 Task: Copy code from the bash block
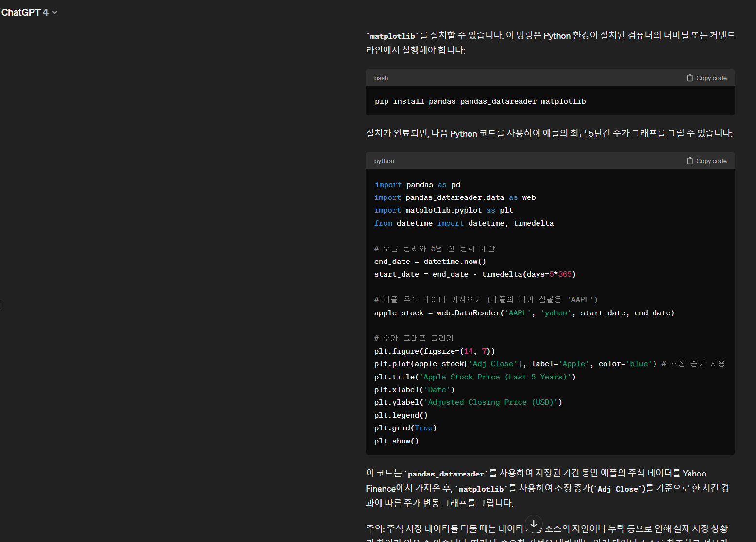tap(706, 78)
